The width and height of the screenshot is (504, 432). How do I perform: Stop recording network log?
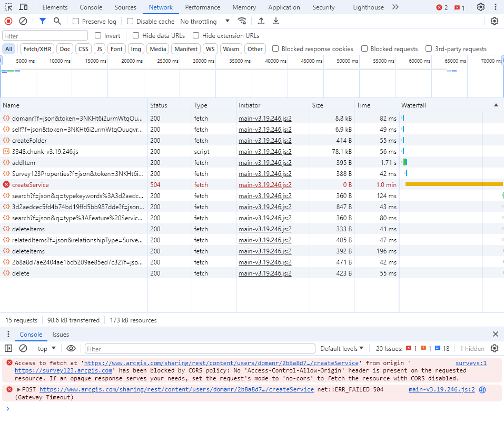pyautogui.click(x=8, y=21)
